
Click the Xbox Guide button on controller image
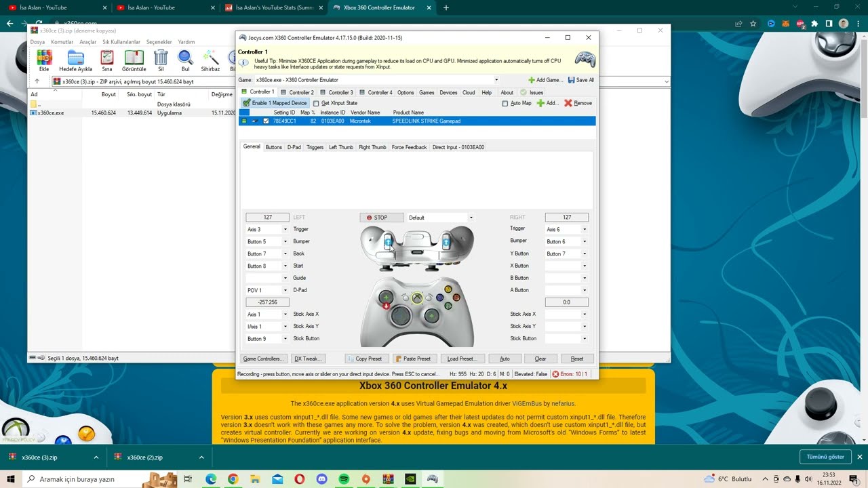pos(417,298)
